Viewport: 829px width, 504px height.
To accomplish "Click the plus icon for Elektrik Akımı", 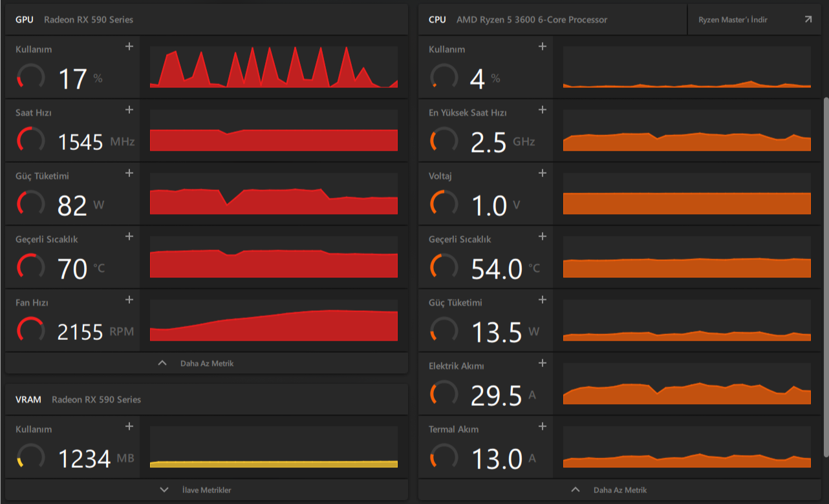I will [x=543, y=363].
